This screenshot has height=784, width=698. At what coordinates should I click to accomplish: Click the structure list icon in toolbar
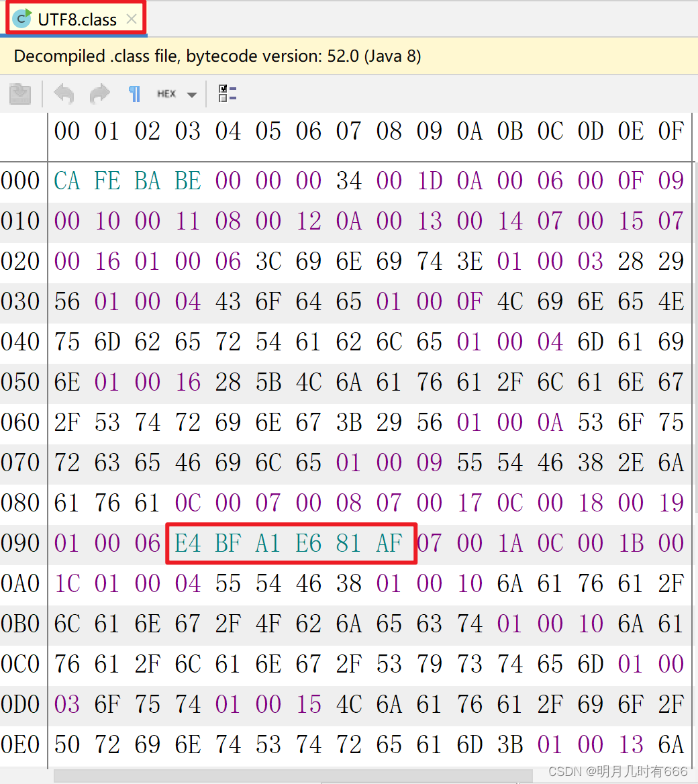[227, 93]
